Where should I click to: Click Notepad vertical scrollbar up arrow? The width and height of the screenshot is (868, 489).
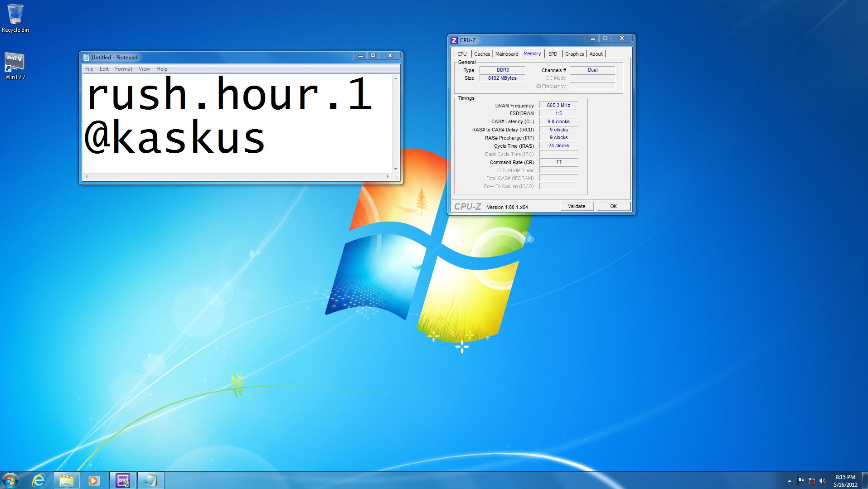pyautogui.click(x=396, y=79)
